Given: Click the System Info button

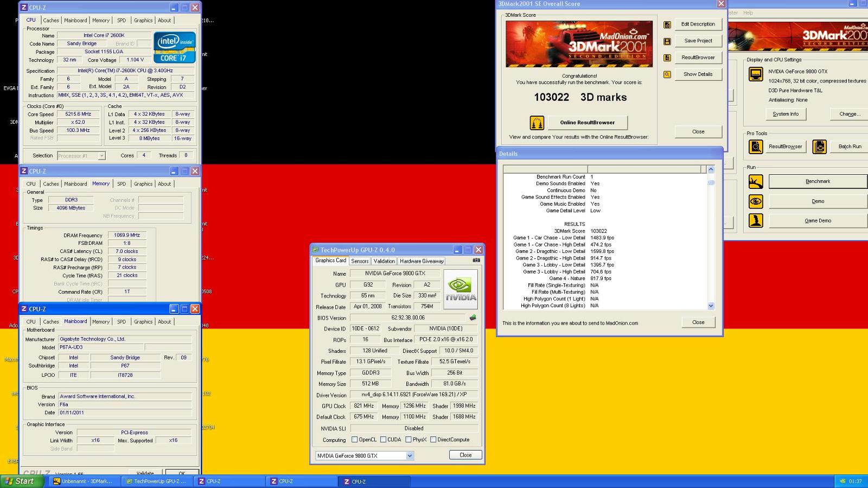Looking at the screenshot, I should [x=786, y=114].
